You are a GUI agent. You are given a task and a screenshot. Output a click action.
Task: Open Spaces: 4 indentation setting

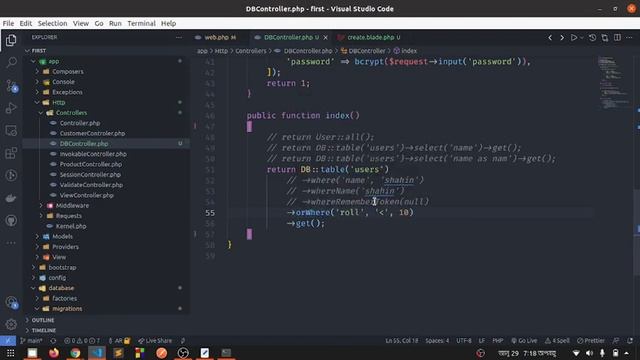pos(437,340)
